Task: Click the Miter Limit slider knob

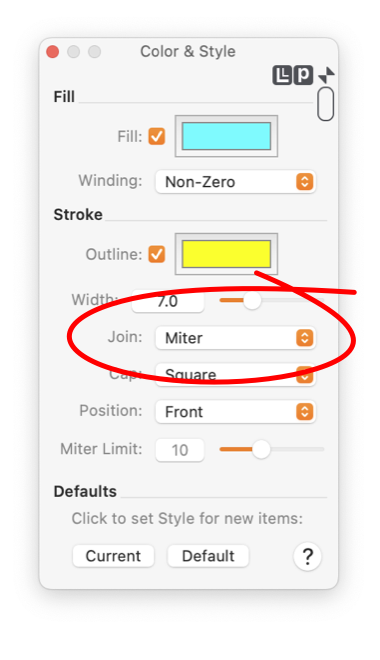Action: [261, 450]
